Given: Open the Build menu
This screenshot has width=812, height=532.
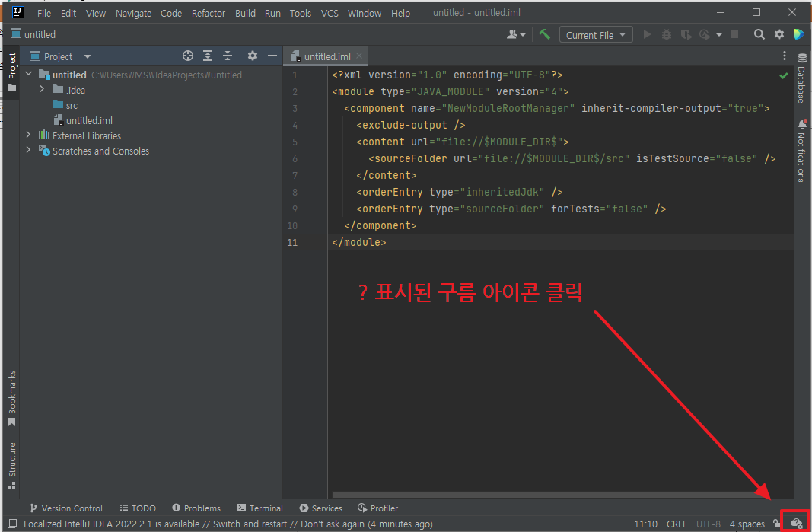Looking at the screenshot, I should (245, 14).
